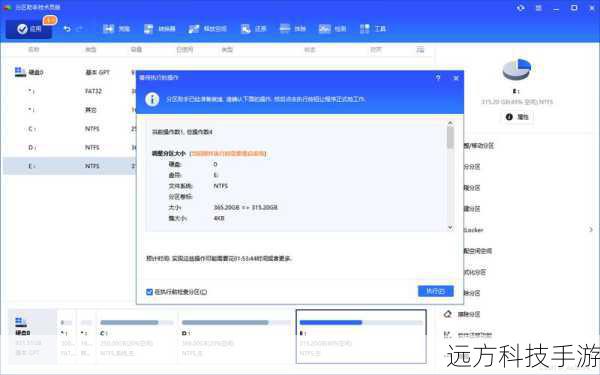Click Format partition option in right panel
The width and height of the screenshot is (600, 375).
pos(475,272)
